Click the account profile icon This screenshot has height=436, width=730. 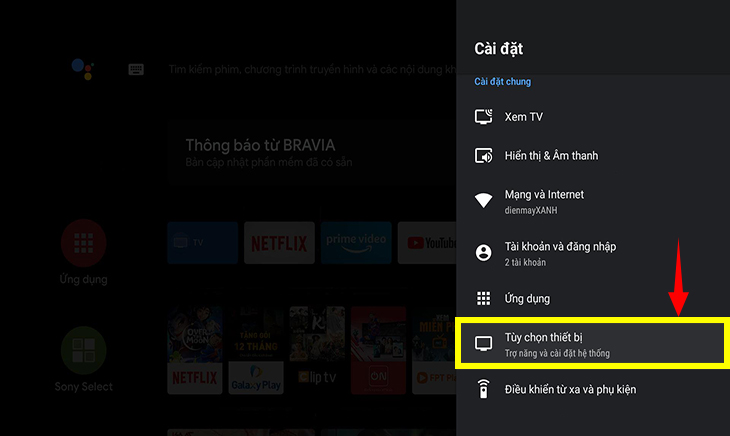point(484,252)
